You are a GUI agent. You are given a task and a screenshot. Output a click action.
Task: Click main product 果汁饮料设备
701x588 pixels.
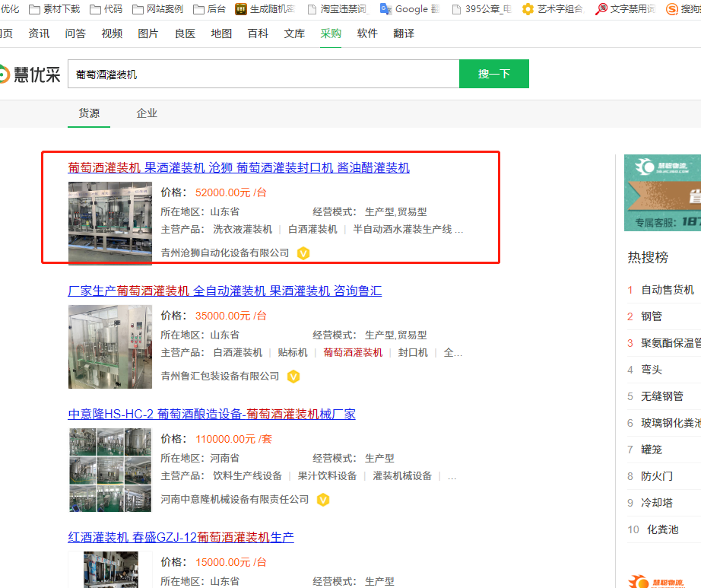328,475
